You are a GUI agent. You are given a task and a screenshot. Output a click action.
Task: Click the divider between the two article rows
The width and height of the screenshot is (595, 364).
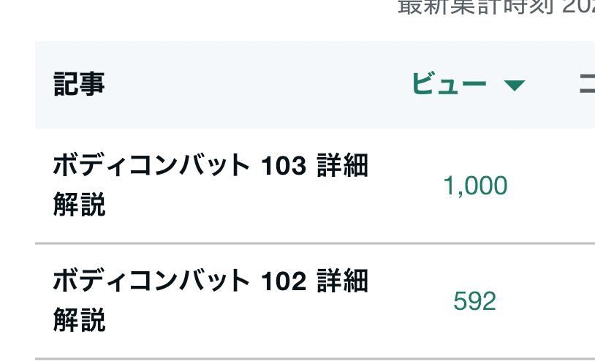(x=314, y=243)
